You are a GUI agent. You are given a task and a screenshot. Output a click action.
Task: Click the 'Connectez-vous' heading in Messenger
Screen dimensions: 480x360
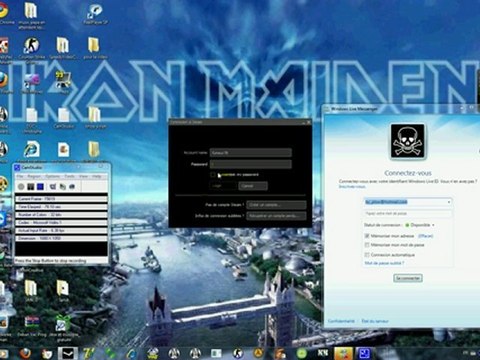click(x=408, y=173)
